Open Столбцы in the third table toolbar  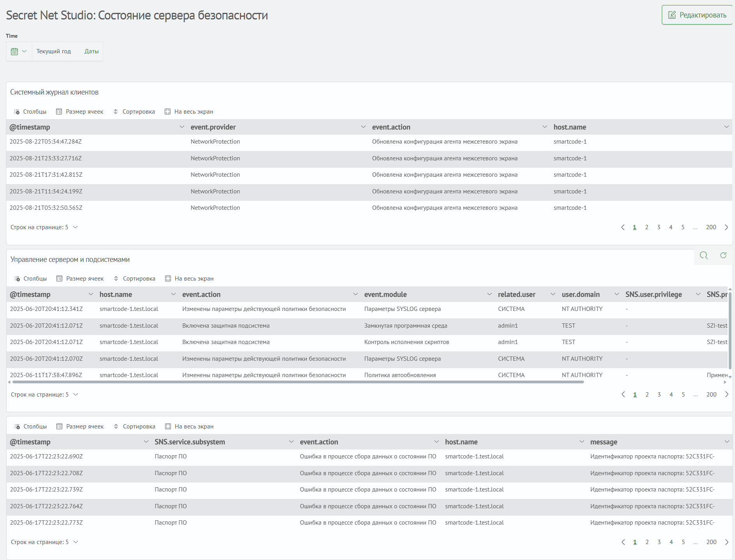point(31,427)
